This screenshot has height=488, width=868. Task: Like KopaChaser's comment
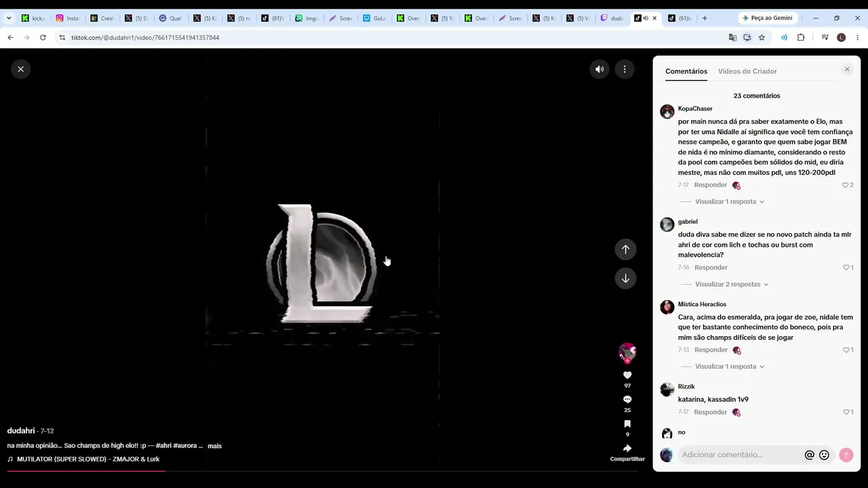tap(846, 185)
